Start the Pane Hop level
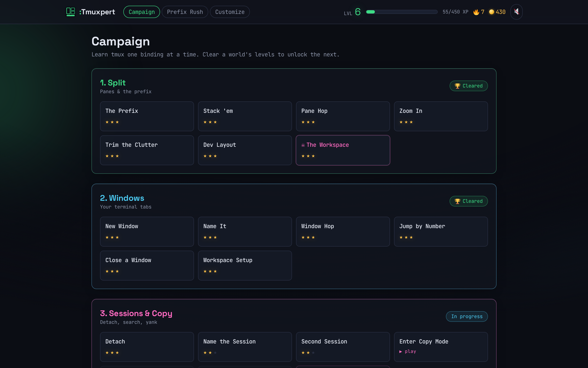Image resolution: width=588 pixels, height=368 pixels. click(343, 116)
